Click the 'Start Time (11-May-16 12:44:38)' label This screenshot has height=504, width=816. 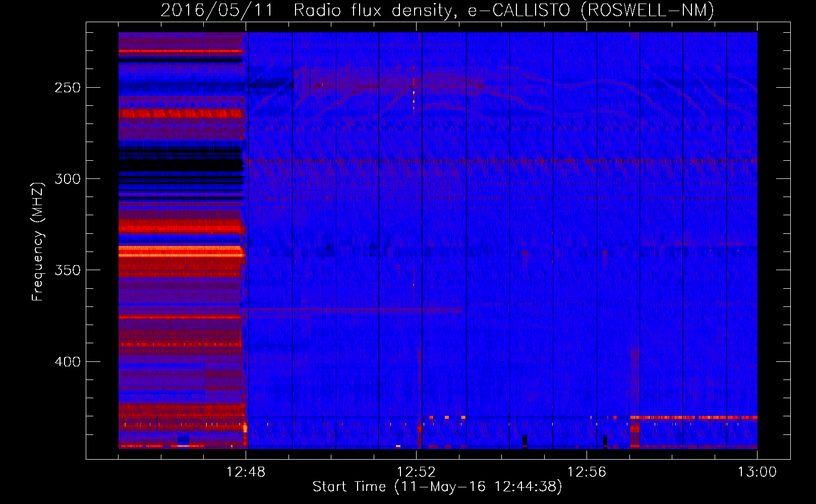click(x=437, y=487)
